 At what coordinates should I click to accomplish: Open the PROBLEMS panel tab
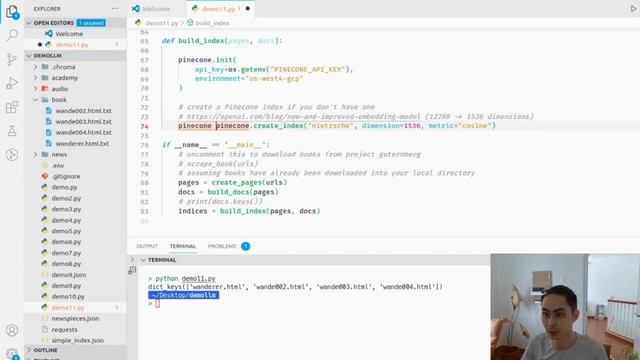click(222, 246)
